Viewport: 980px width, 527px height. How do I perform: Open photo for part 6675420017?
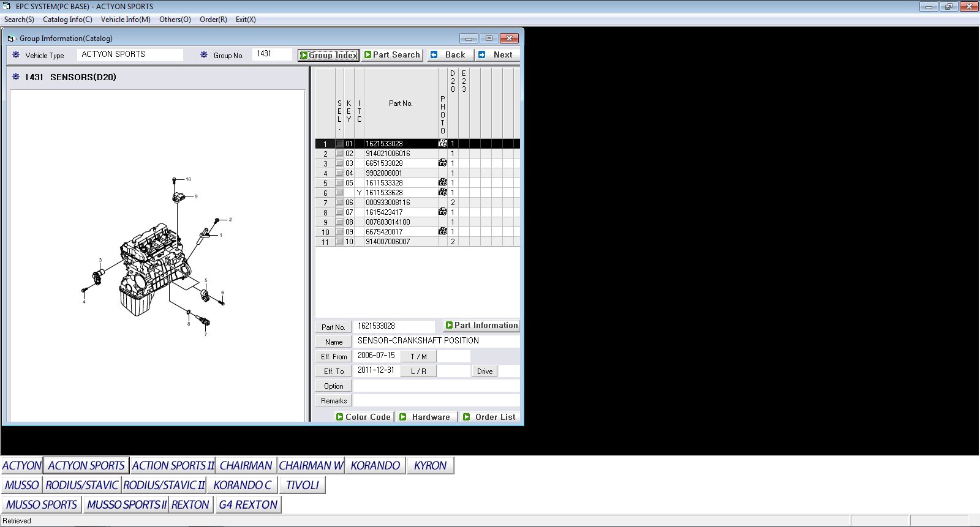tap(443, 231)
